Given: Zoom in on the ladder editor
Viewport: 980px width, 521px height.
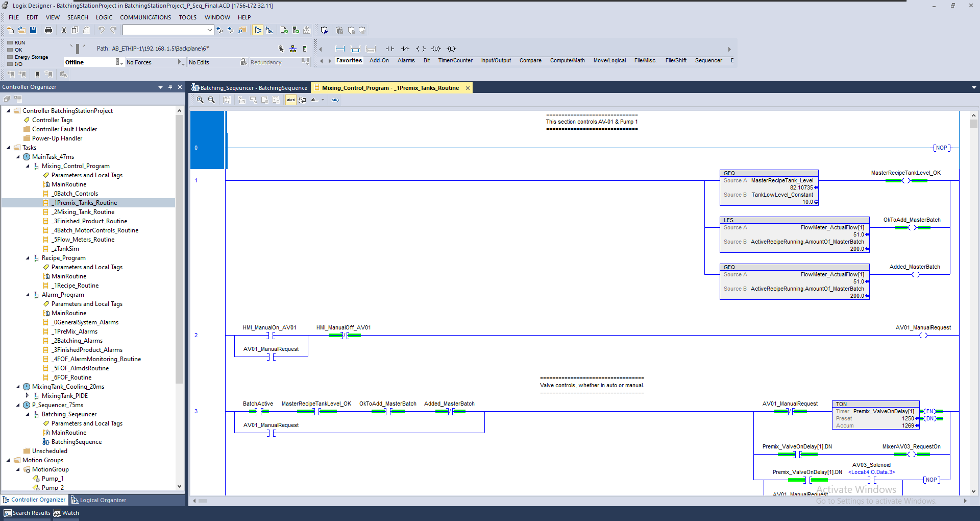Looking at the screenshot, I should coord(200,100).
